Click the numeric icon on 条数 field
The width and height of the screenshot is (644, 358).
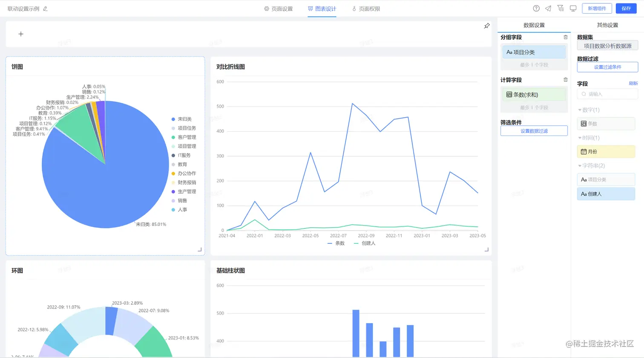point(584,124)
